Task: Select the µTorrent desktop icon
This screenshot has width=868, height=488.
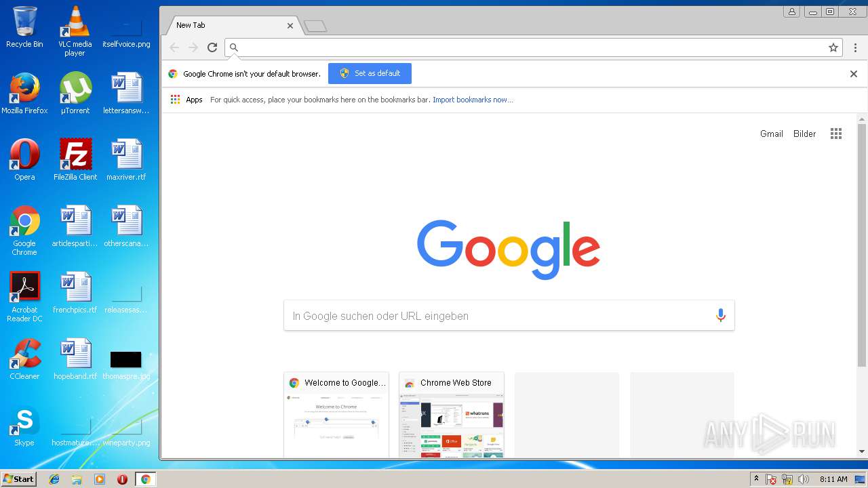Action: coord(75,93)
